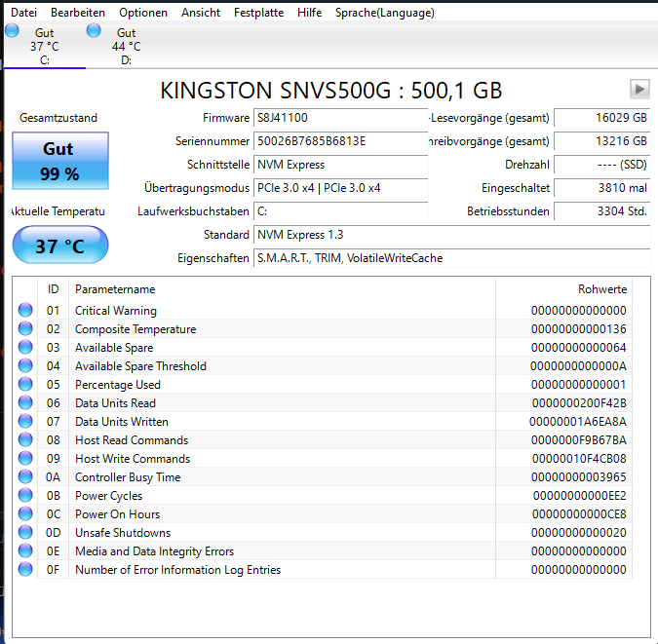Click status orb of Data Units Written row
The image size is (658, 644).
pyautogui.click(x=25, y=421)
